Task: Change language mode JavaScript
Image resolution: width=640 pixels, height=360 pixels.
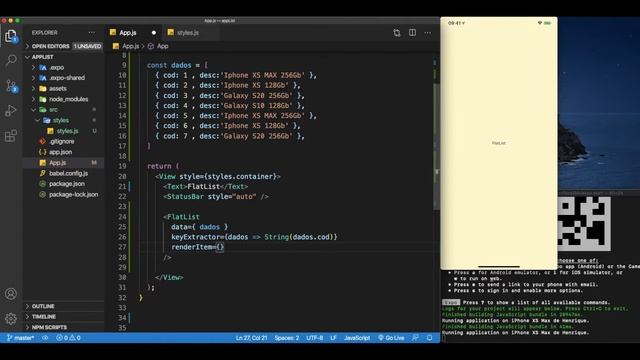Action: coord(357,338)
